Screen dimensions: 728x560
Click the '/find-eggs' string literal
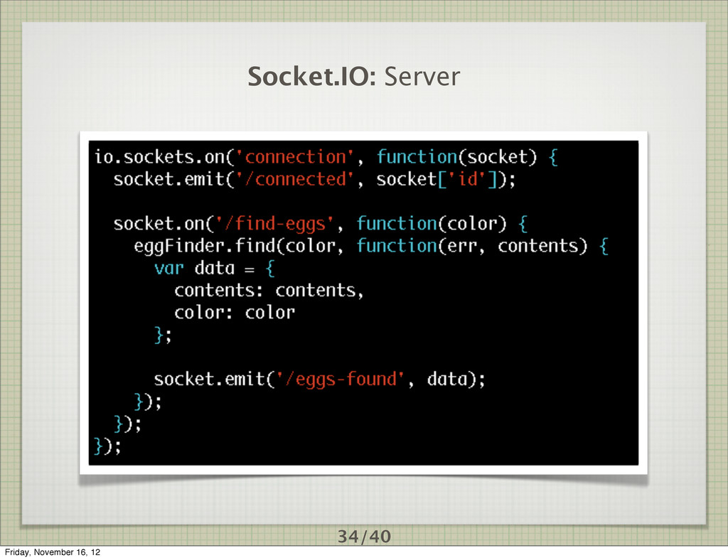275,224
